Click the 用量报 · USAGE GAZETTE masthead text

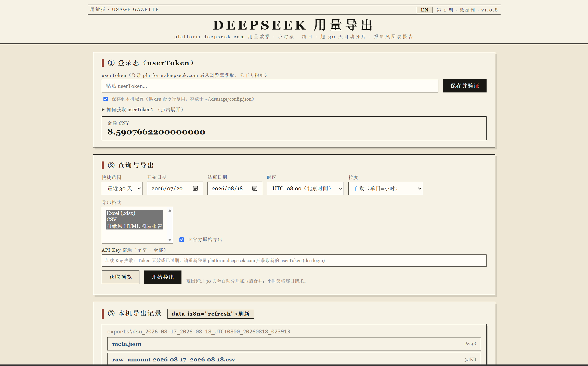coord(124,9)
